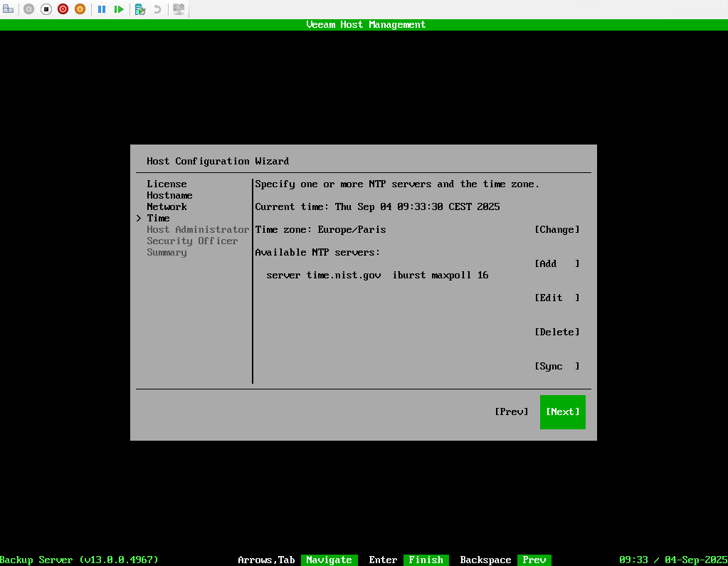The height and width of the screenshot is (566, 728).
Task: Click [Delete] to remove the NTP server
Action: click(556, 332)
